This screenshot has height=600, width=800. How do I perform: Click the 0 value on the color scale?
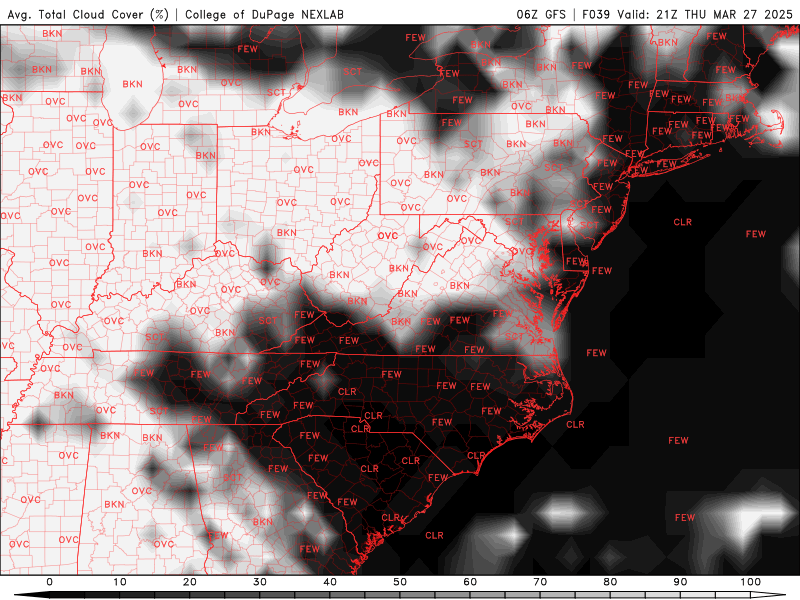[49, 582]
